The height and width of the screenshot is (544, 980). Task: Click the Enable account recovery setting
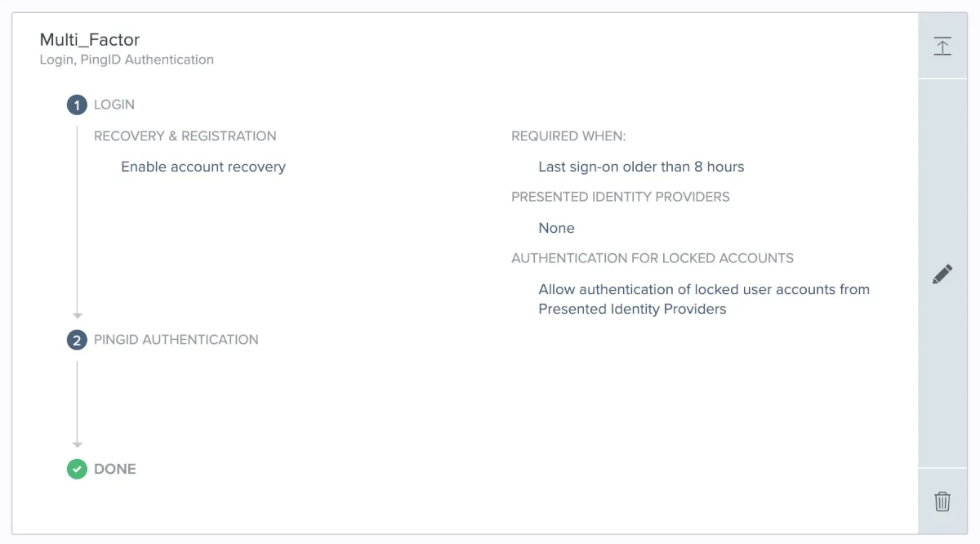click(x=203, y=167)
